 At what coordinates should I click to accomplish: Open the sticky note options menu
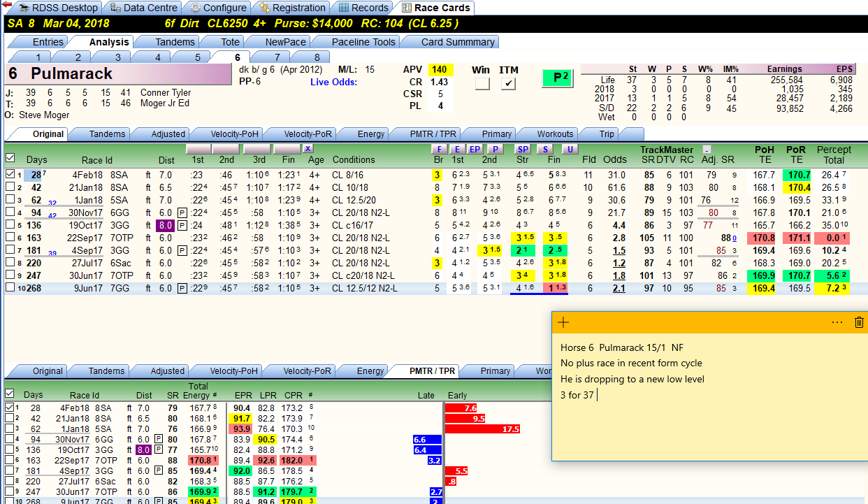tap(837, 322)
